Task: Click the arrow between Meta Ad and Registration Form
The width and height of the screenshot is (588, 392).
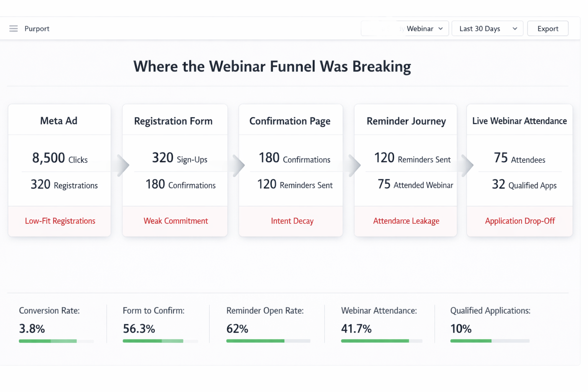Action: [x=122, y=165]
